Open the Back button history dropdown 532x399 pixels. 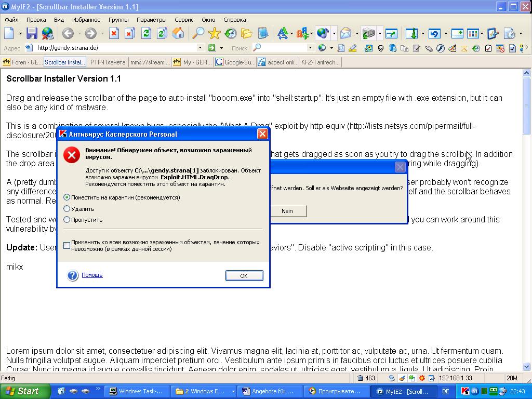click(79, 33)
